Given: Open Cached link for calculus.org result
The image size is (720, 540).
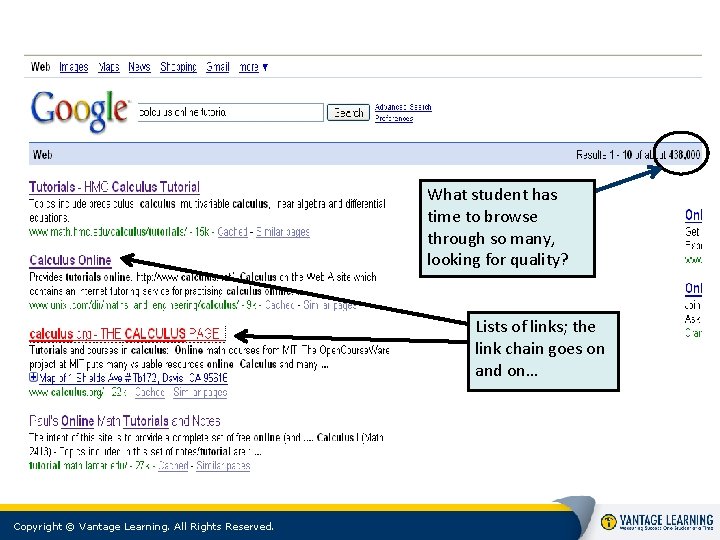Looking at the screenshot, I should point(150,392).
